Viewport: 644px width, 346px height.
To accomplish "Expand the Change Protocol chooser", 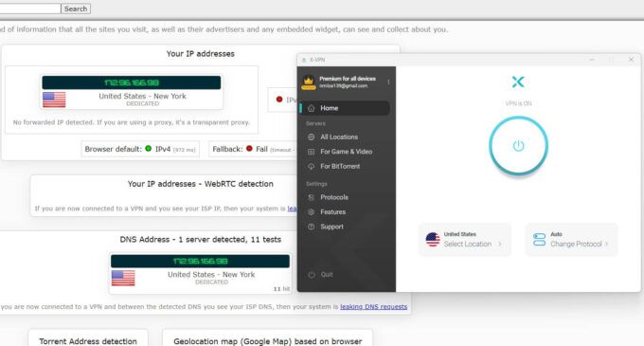I will (571, 240).
